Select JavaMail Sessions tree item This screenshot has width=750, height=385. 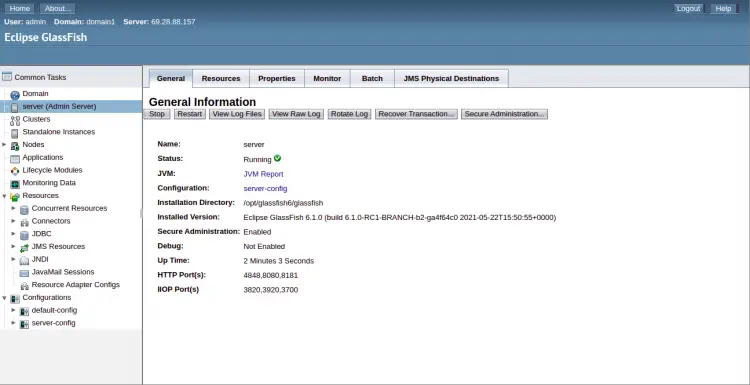point(63,272)
